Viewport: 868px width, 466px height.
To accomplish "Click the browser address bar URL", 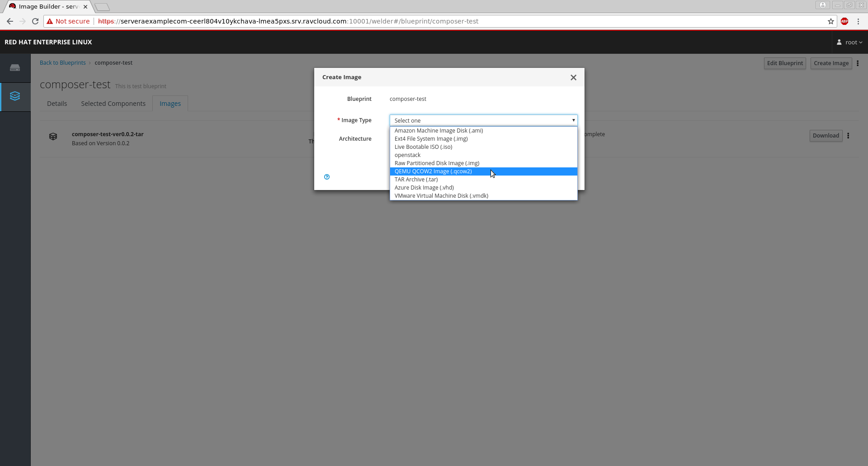I will point(288,21).
